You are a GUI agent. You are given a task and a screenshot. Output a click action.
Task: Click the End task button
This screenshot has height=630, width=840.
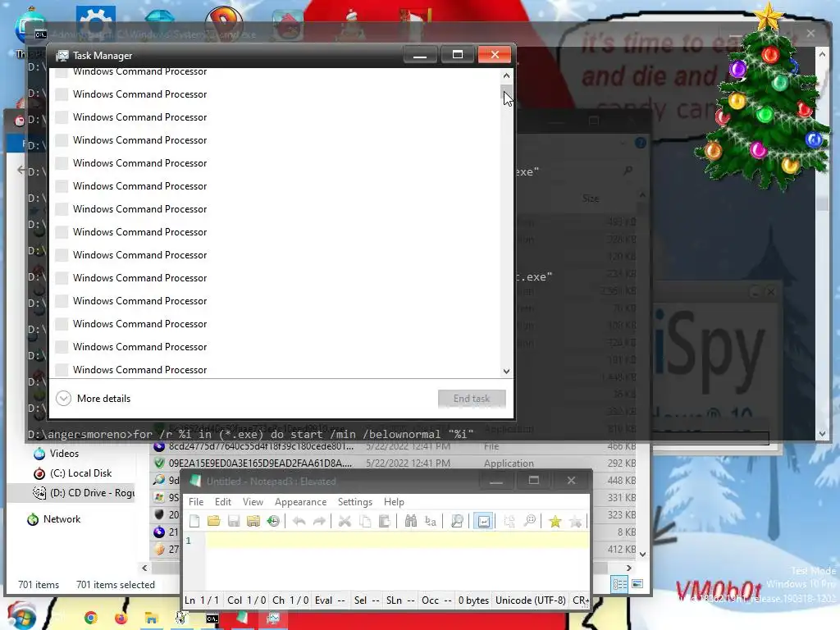click(472, 399)
